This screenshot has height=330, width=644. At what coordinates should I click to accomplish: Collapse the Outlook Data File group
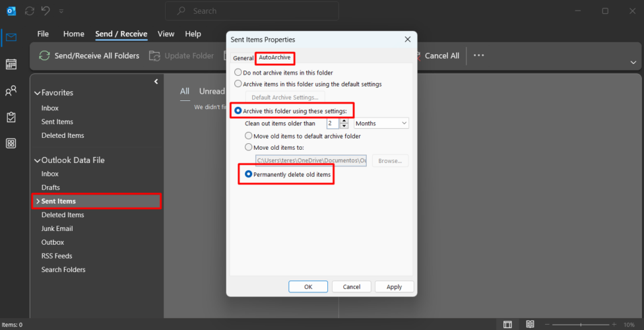(x=38, y=160)
